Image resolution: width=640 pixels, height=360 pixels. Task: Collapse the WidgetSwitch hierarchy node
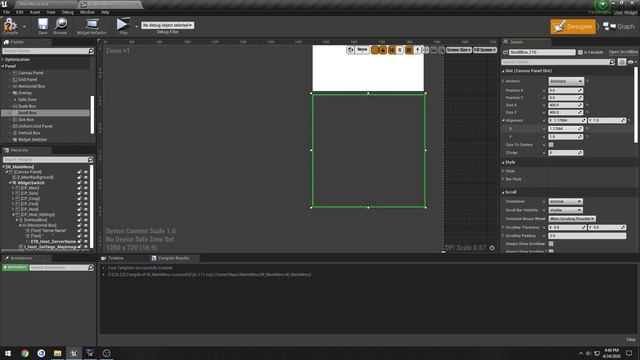[x=10, y=183]
